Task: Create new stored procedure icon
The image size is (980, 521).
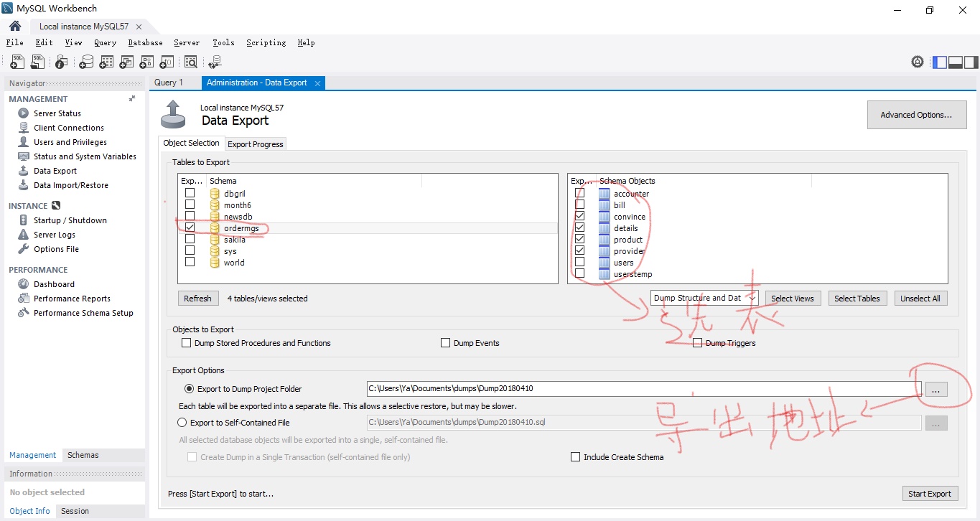Action: (x=146, y=62)
